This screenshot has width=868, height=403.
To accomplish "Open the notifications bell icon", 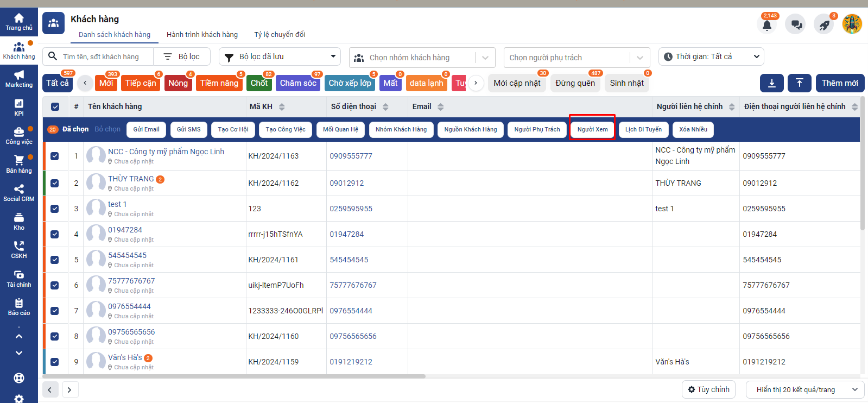I will (x=767, y=25).
